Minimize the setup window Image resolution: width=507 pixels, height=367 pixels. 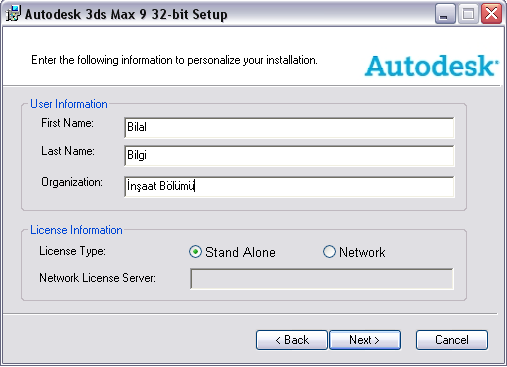click(x=445, y=14)
